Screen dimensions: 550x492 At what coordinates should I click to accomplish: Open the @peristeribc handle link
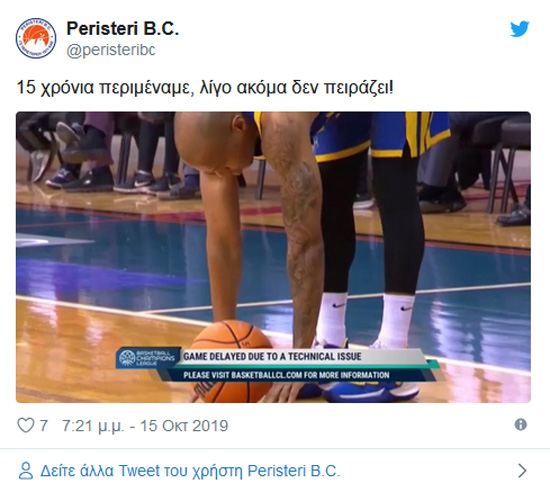[111, 50]
